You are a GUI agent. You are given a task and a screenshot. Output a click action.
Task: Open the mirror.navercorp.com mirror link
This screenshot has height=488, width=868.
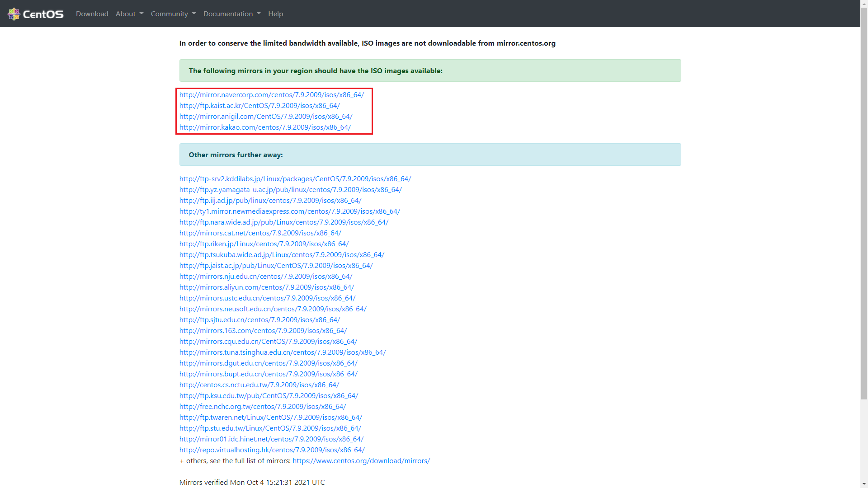coord(271,95)
